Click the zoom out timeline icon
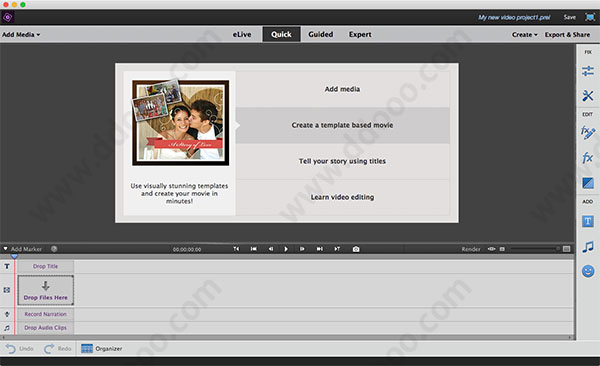The image size is (600, 366). pos(502,249)
